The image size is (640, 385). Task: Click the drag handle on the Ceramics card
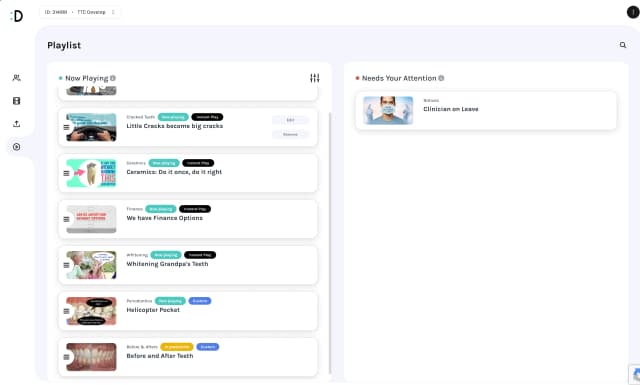(67, 173)
